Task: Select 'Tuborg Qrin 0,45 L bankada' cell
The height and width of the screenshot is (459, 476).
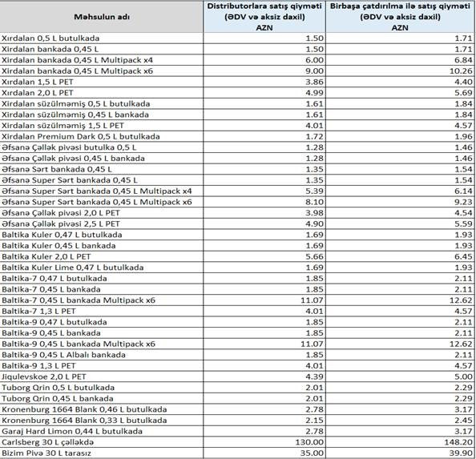Action: click(102, 399)
